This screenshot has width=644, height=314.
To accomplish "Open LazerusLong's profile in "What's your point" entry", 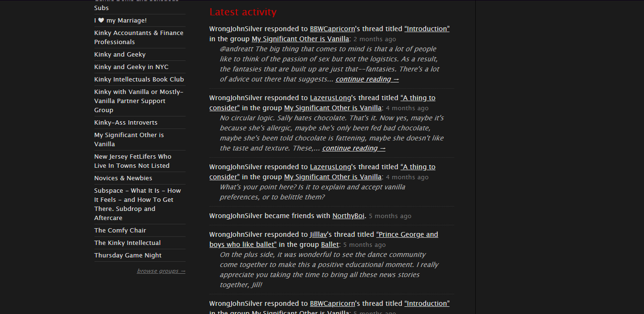I will point(330,167).
